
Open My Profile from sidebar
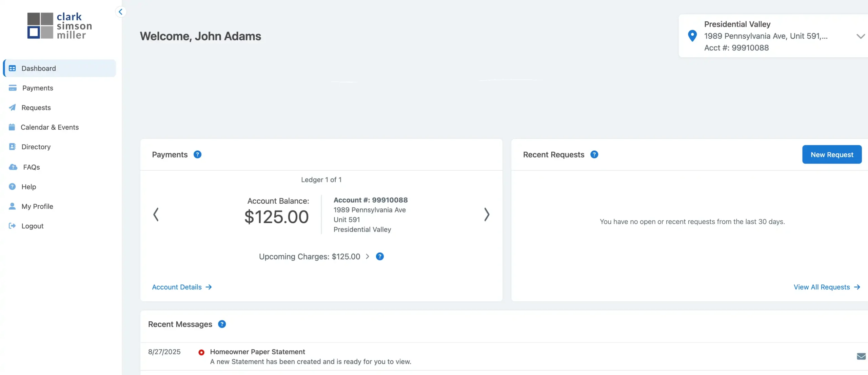pos(37,206)
